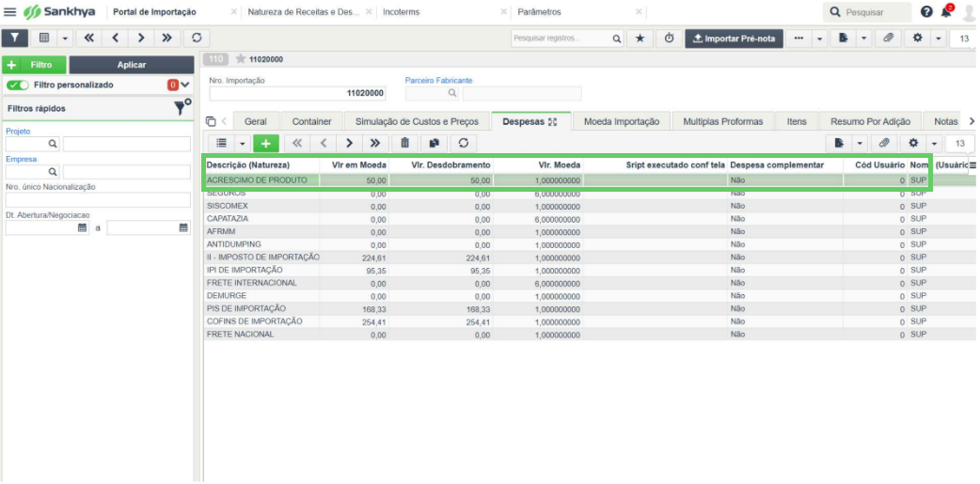Switch list mode in Despesas toolbar

pyautogui.click(x=221, y=143)
